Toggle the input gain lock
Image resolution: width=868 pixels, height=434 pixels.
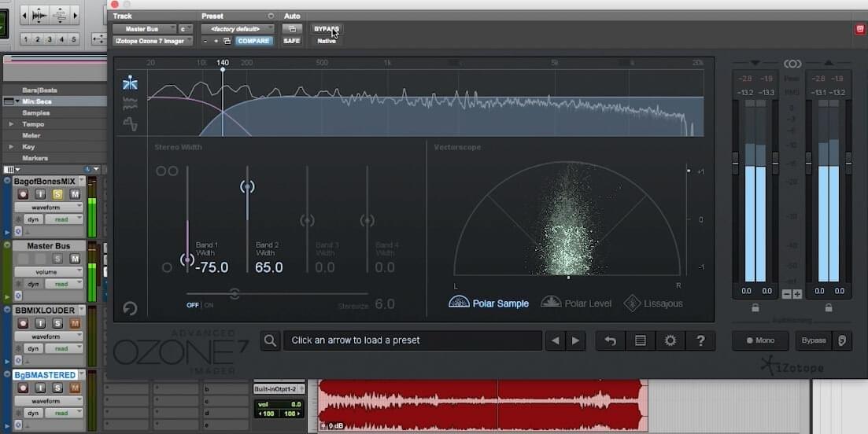(755, 308)
